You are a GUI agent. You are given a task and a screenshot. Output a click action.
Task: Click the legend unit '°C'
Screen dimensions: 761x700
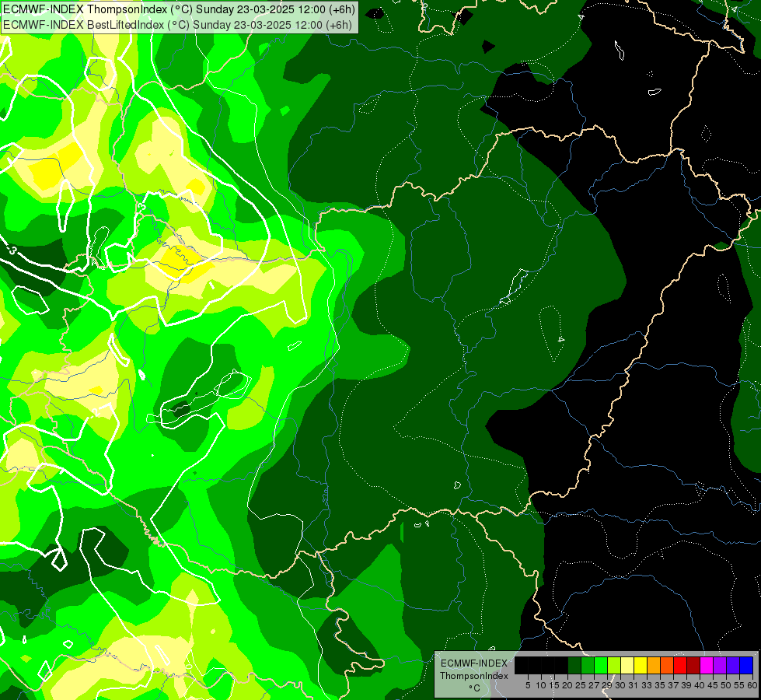pyautogui.click(x=474, y=688)
